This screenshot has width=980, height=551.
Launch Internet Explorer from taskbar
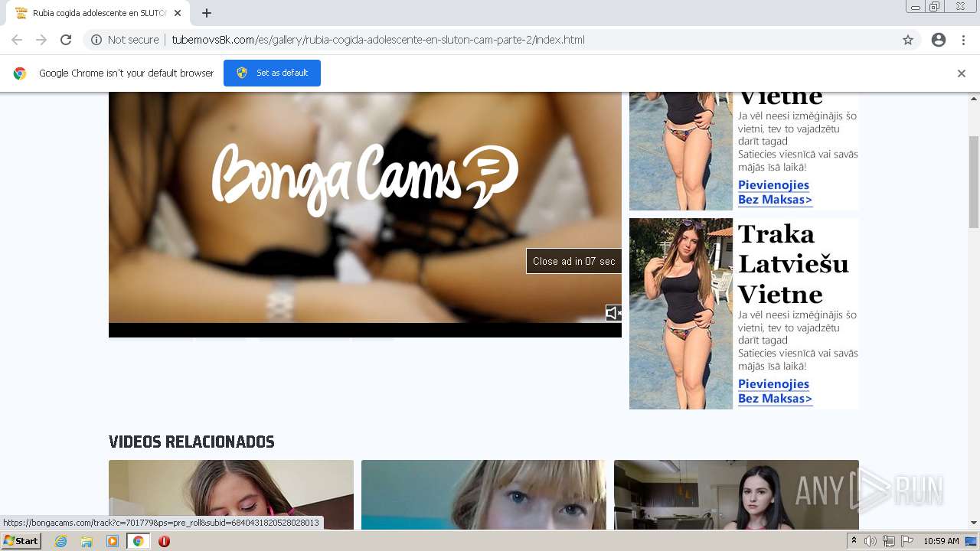[x=60, y=541]
